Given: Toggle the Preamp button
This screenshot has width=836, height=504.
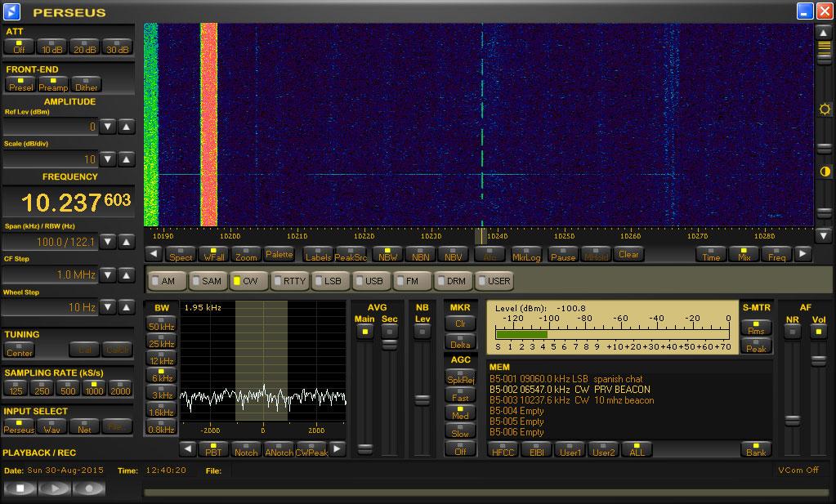Looking at the screenshot, I should (x=53, y=85).
